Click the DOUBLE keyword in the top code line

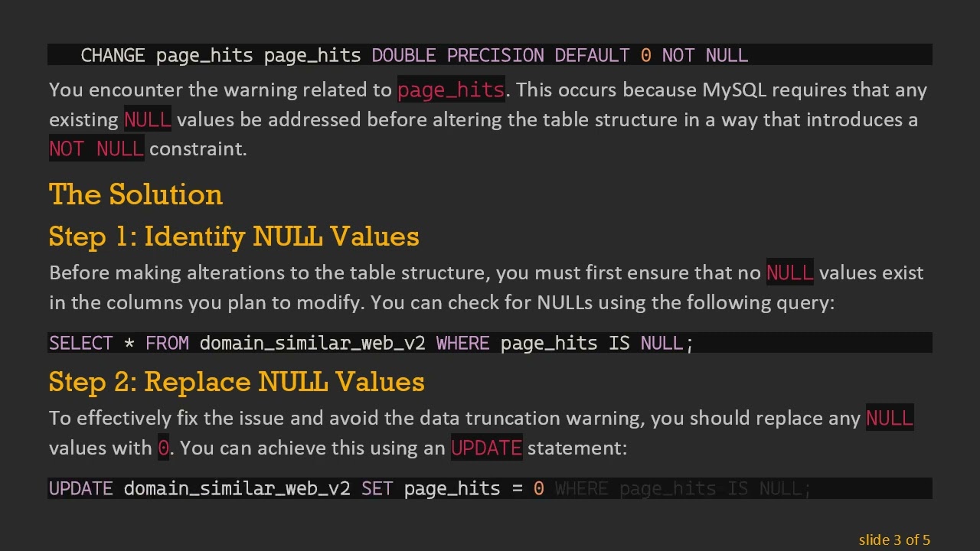pyautogui.click(x=403, y=55)
